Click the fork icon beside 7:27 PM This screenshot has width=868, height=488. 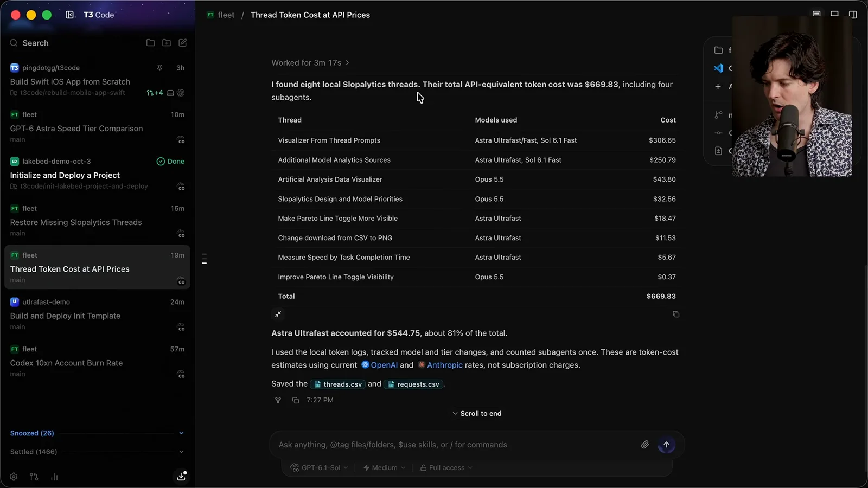pos(278,400)
